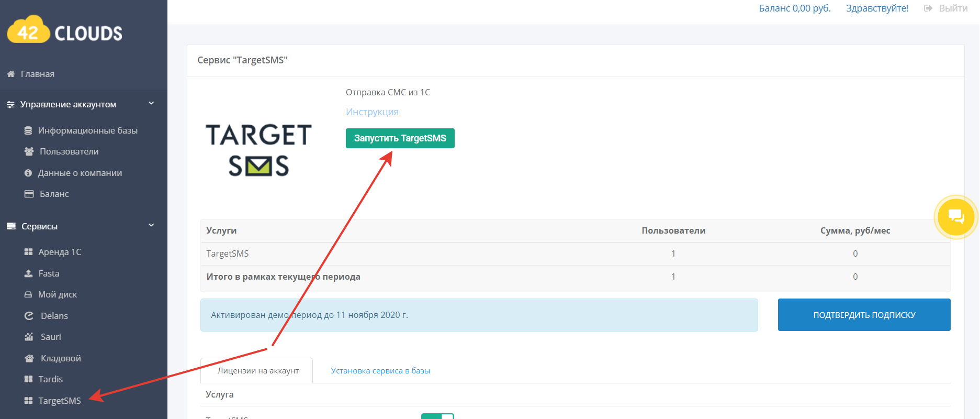
Task: Click the users icon beside Пользователи
Action: (x=29, y=151)
